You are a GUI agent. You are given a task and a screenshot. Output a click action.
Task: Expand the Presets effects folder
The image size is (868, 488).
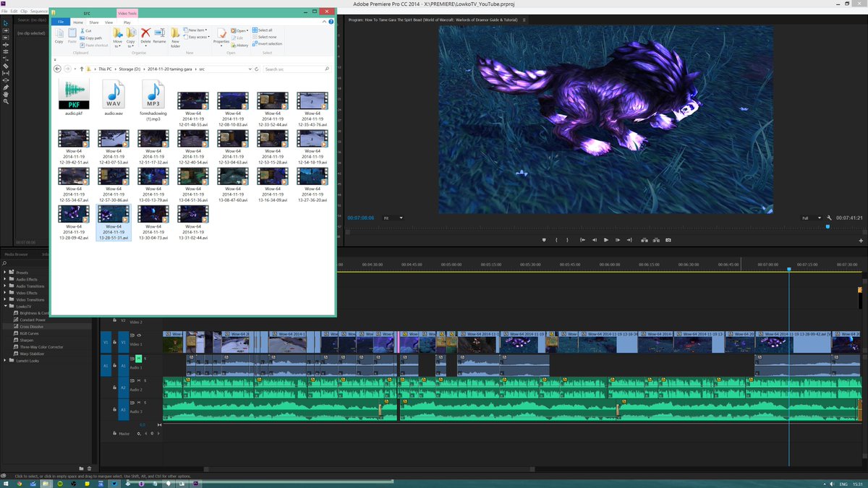point(5,273)
